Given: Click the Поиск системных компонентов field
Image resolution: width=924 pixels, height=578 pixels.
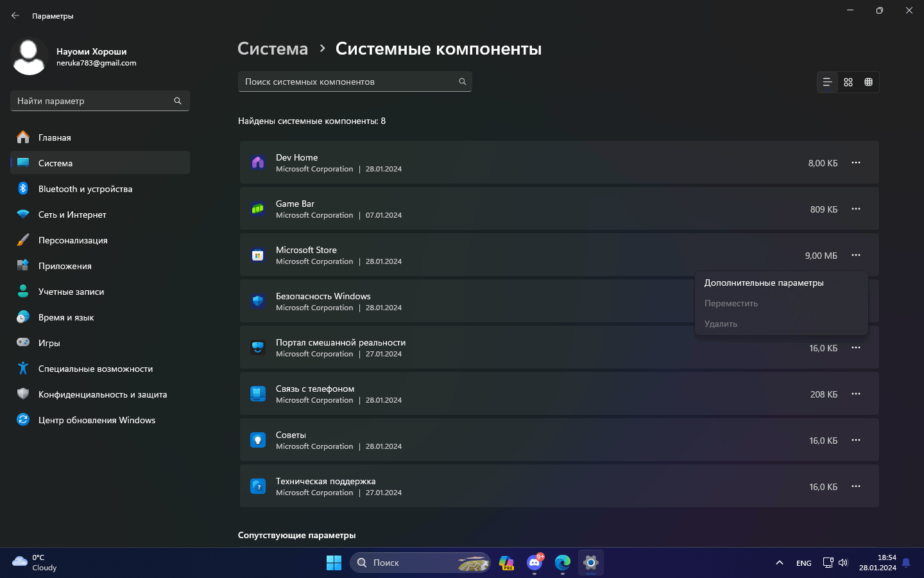Looking at the screenshot, I should [355, 82].
